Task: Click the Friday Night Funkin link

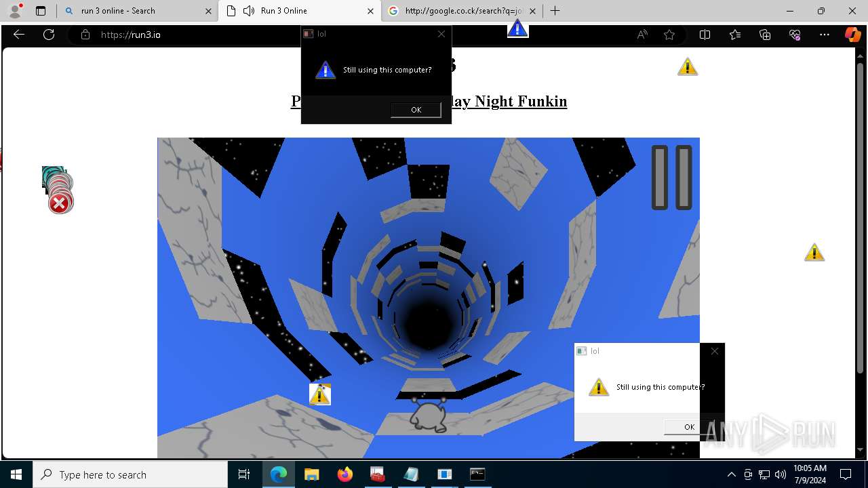Action: [509, 101]
